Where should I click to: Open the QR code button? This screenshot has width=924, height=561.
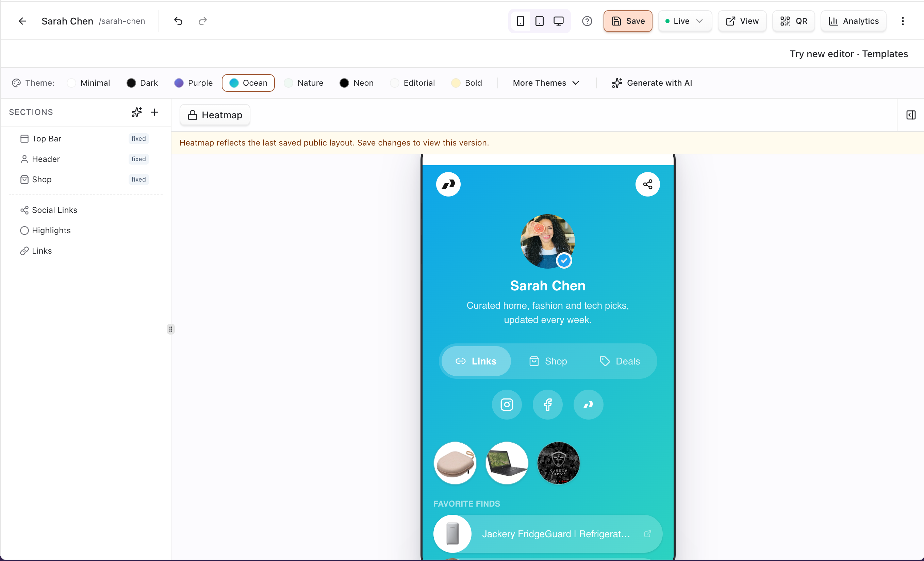point(793,21)
